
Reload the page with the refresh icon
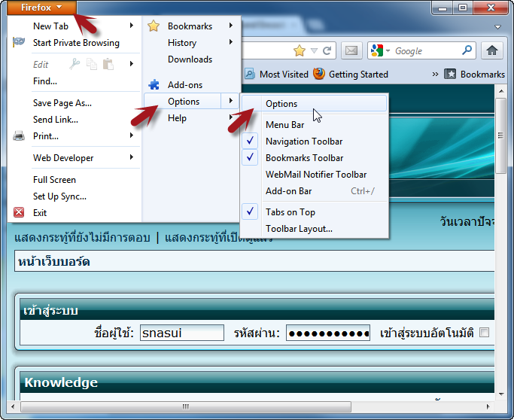click(327, 50)
